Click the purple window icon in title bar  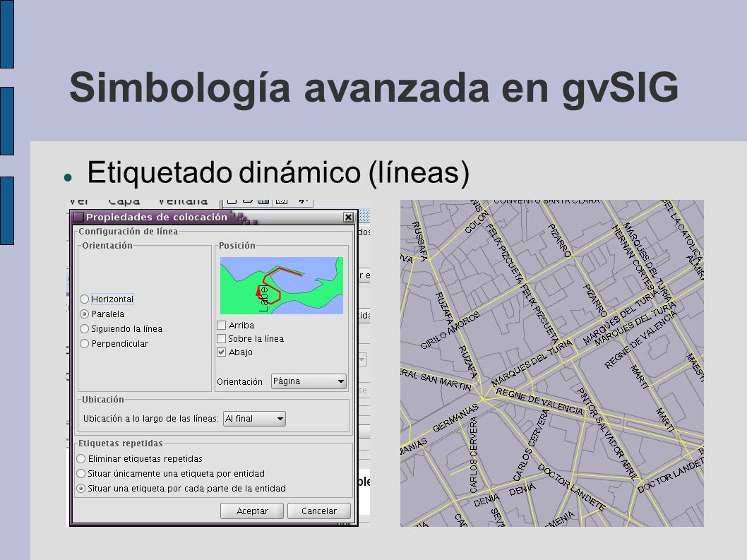click(x=78, y=218)
